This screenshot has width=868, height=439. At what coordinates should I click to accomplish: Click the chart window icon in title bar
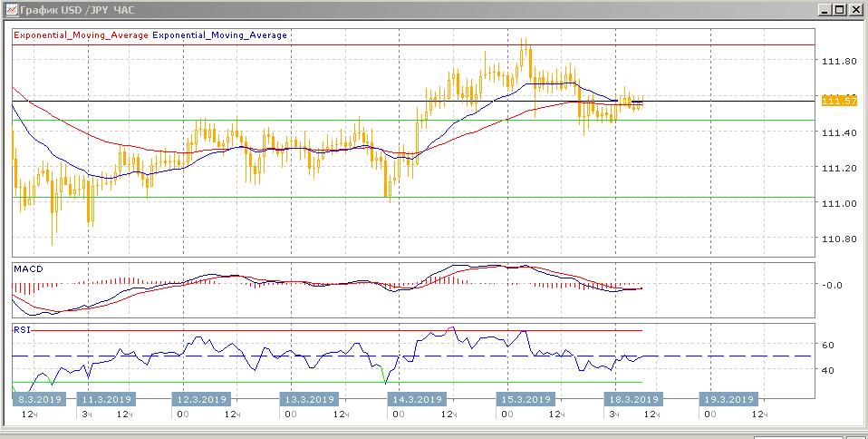click(9, 10)
